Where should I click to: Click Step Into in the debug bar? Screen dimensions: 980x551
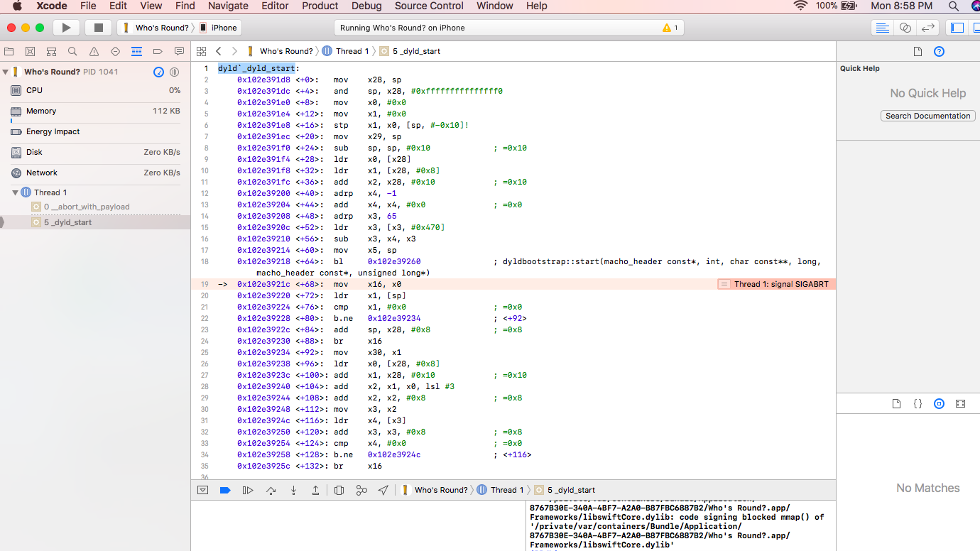point(293,490)
